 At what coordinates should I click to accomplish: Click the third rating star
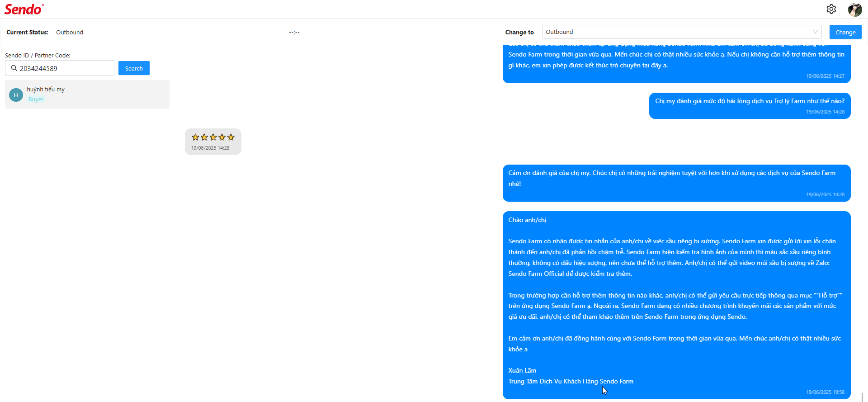(213, 137)
